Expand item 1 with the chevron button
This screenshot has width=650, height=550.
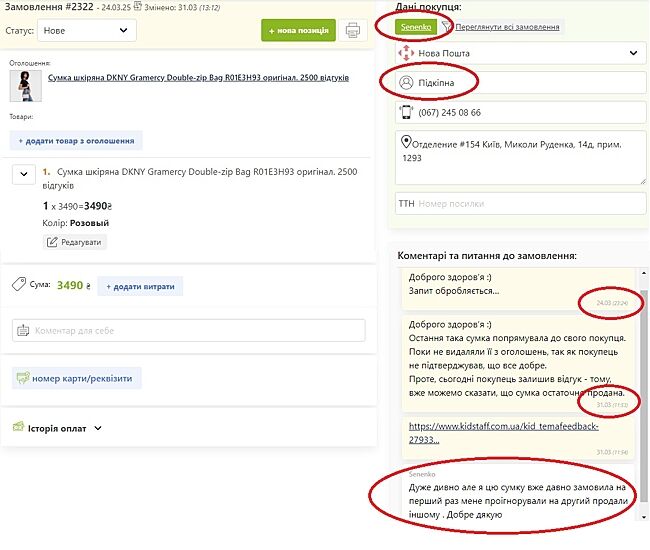24,175
